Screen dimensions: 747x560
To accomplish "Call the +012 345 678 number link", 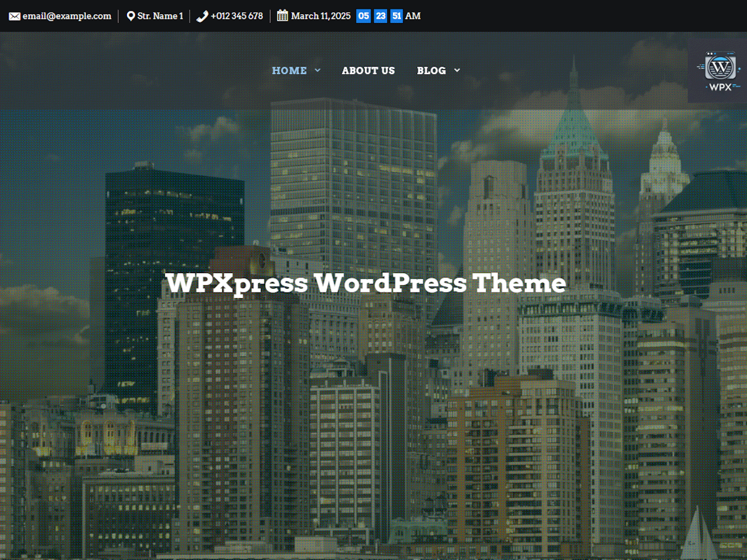I will tap(237, 16).
